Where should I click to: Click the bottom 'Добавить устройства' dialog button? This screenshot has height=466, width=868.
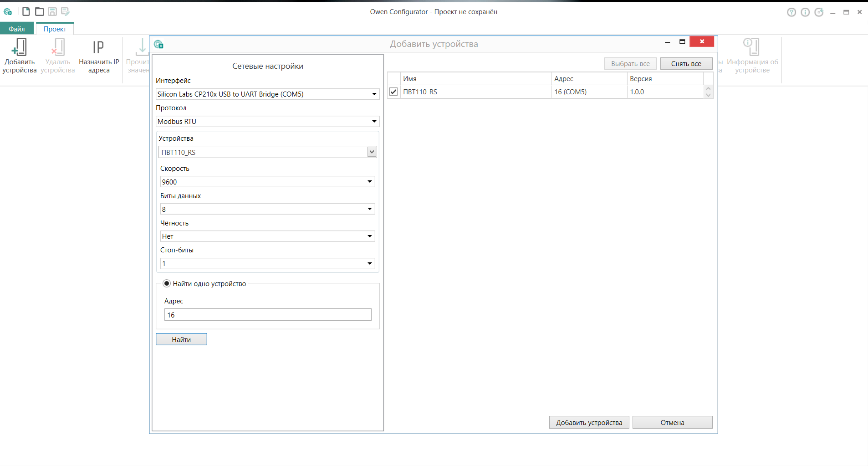pos(589,422)
